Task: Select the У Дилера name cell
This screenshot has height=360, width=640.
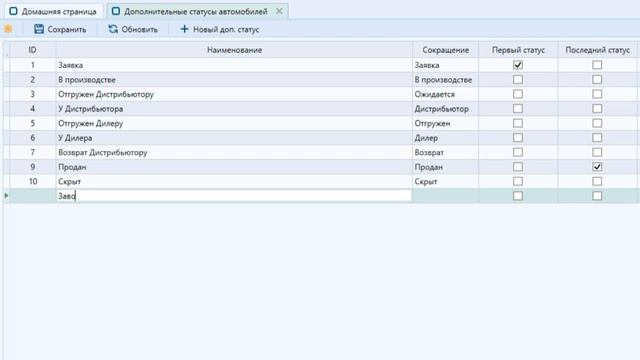Action: pos(234,138)
